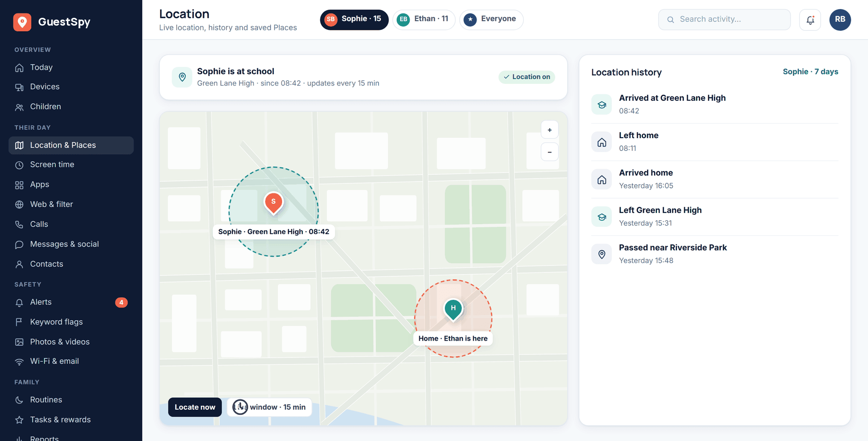
Task: Zoom in on the map
Action: click(x=549, y=130)
